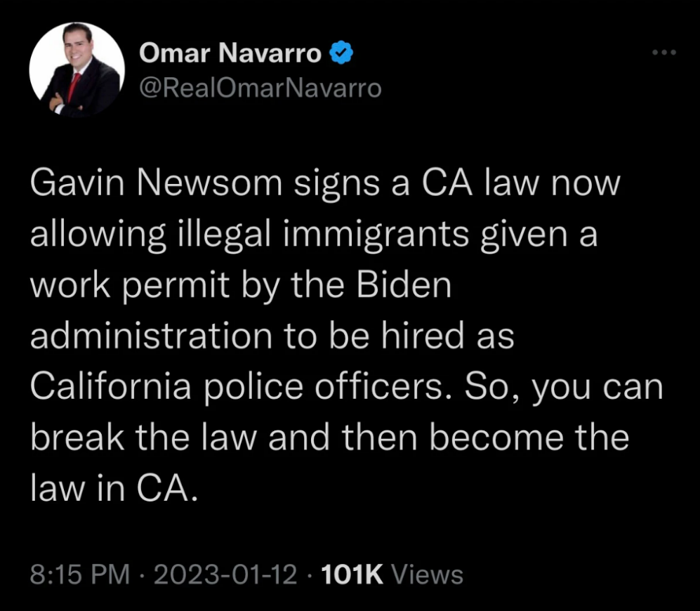The image size is (700, 611).
Task: Click the final line law in CA.
Action: 111,488
